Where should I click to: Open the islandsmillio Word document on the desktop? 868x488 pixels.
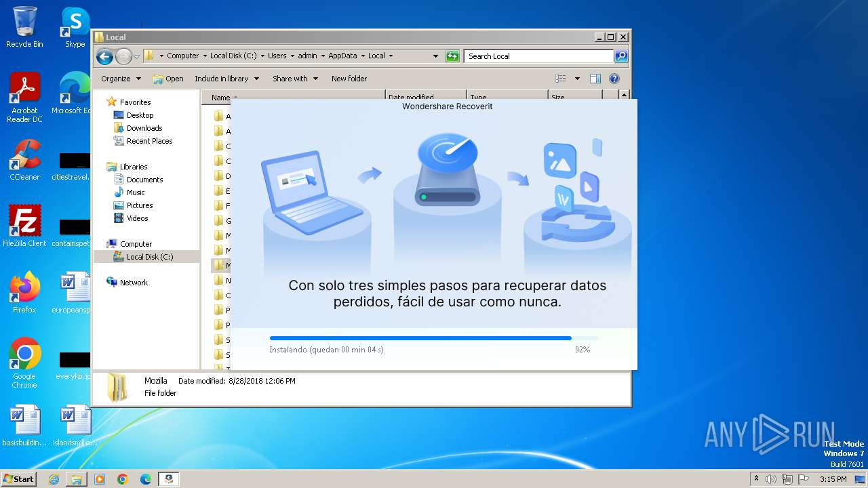click(75, 426)
